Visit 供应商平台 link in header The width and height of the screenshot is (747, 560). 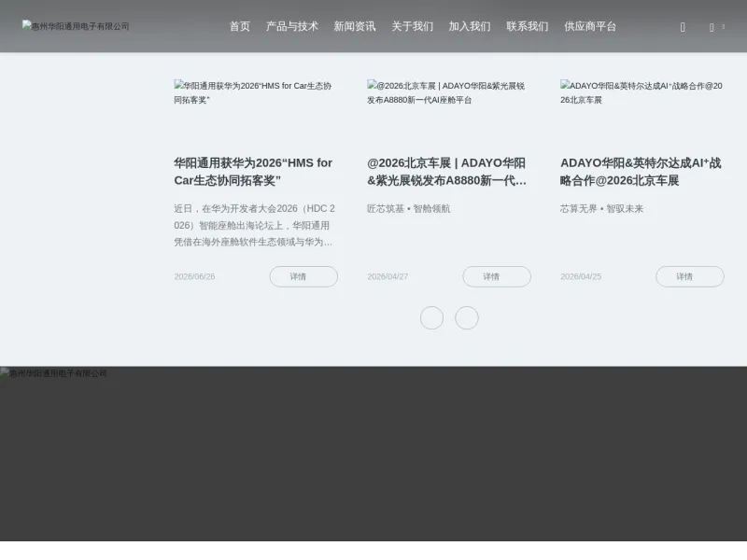click(x=590, y=27)
